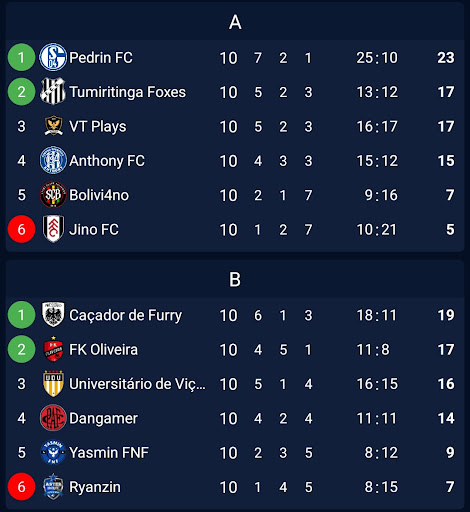The width and height of the screenshot is (470, 512).
Task: Click the green position 1 badge in Group A
Action: click(x=21, y=57)
